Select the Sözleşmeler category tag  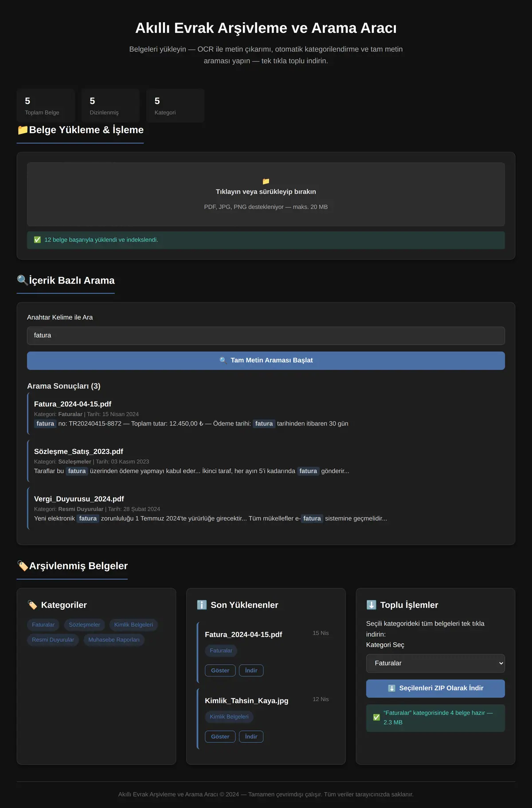click(84, 625)
